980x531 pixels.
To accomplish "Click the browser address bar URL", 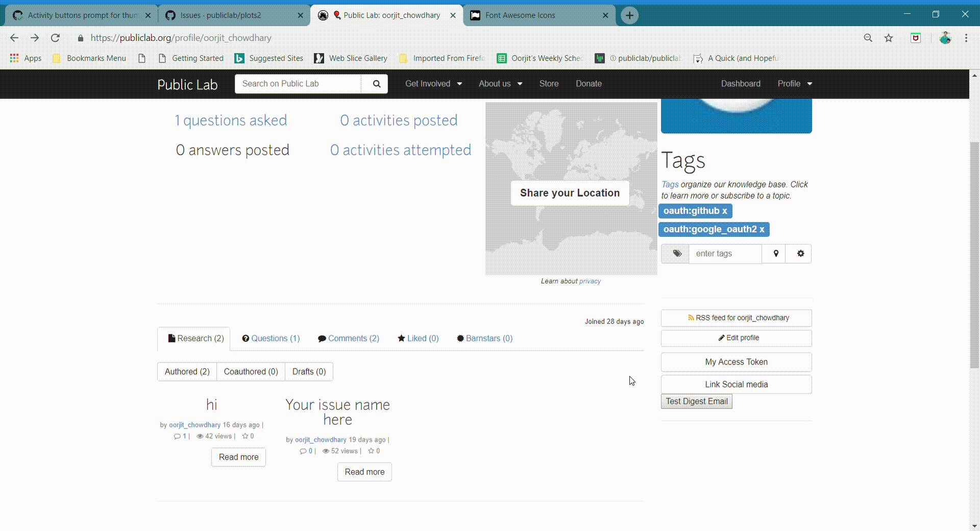I will coord(181,38).
